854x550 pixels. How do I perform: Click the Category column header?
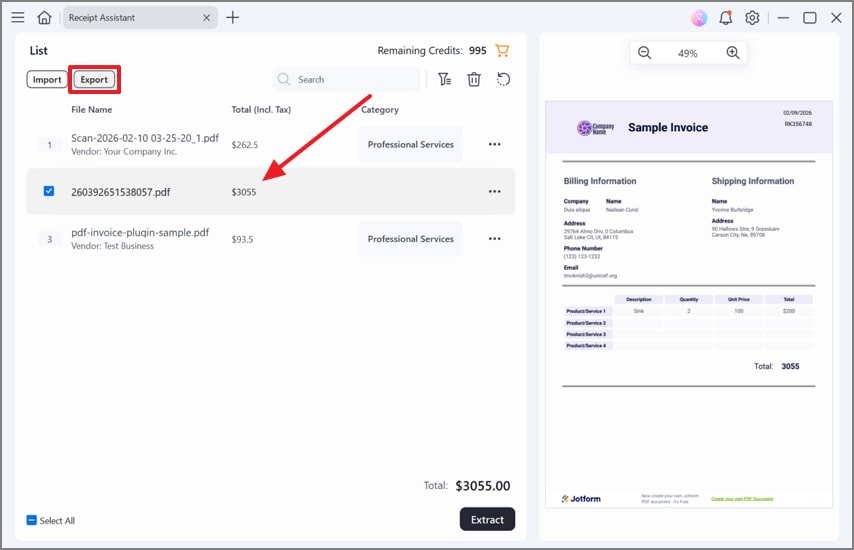coord(380,109)
